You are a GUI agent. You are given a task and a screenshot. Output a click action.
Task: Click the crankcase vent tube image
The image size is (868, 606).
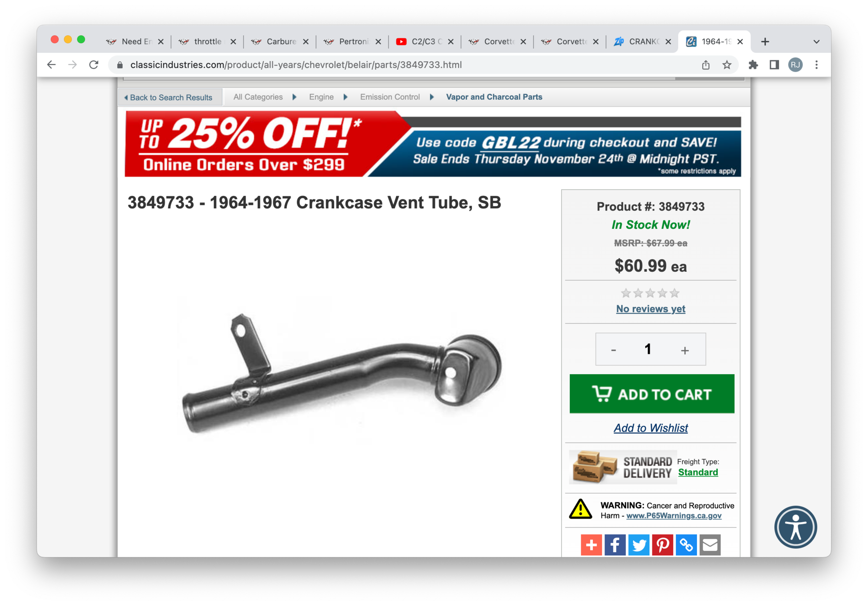point(342,373)
